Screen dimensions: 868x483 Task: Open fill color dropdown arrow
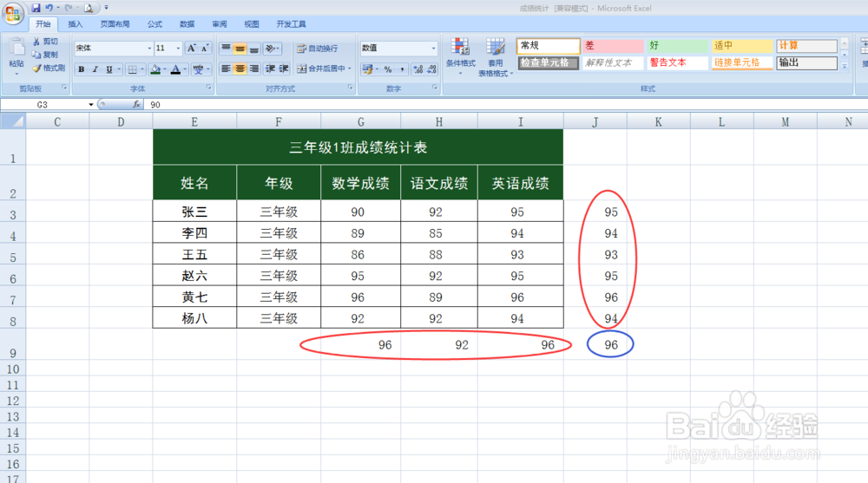click(164, 69)
